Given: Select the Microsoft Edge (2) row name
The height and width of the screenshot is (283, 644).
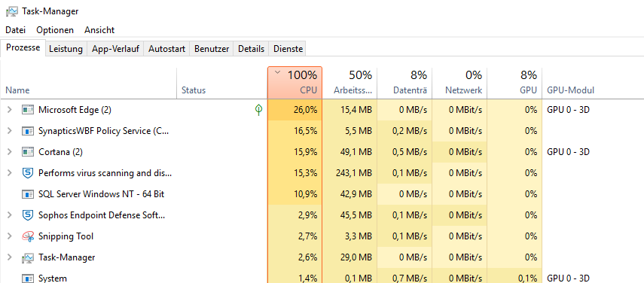Looking at the screenshot, I should pyautogui.click(x=75, y=110).
